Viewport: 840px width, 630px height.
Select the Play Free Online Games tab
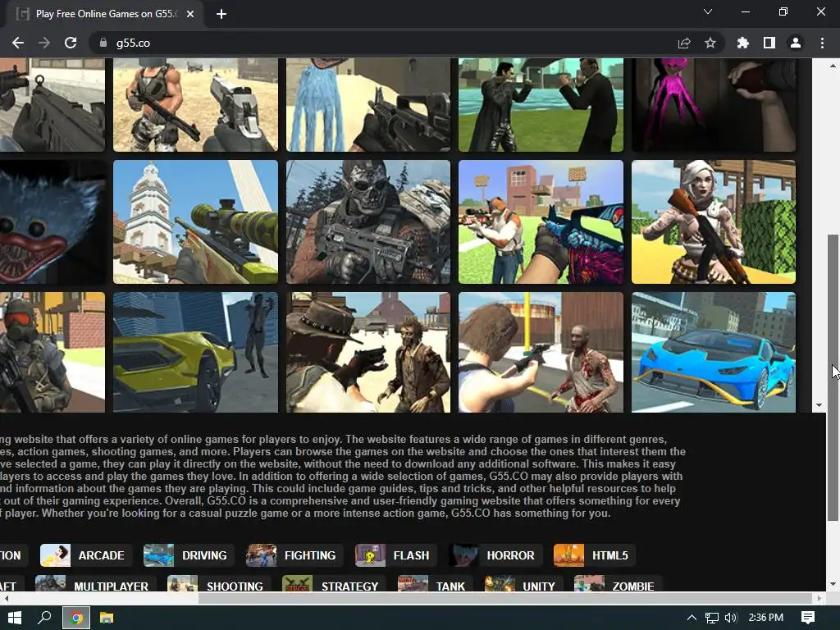coord(102,14)
